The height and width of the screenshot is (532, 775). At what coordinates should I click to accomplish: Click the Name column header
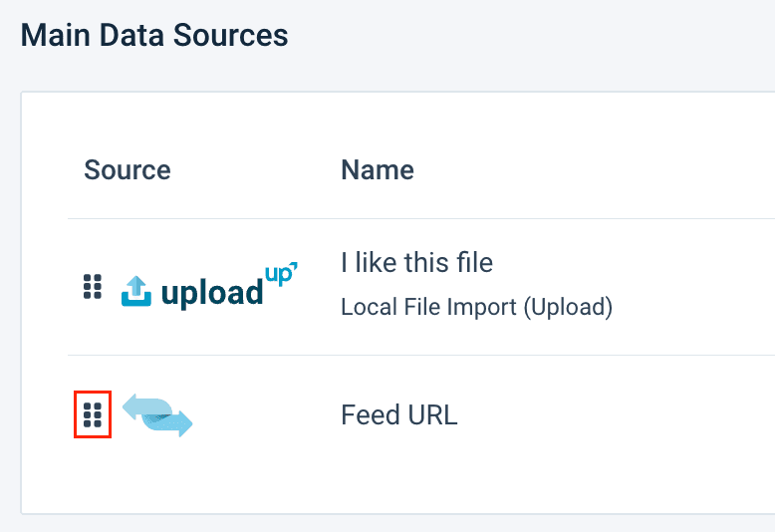(x=377, y=169)
